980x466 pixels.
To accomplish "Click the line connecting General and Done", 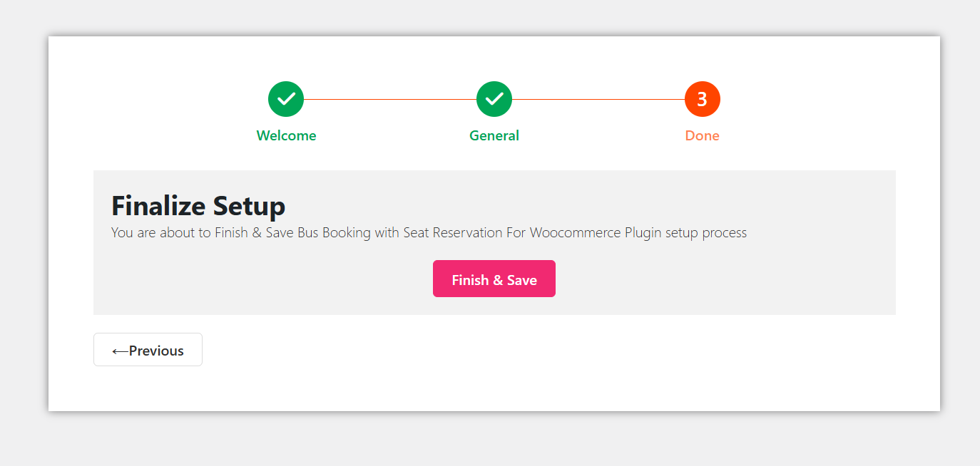I will tap(598, 99).
